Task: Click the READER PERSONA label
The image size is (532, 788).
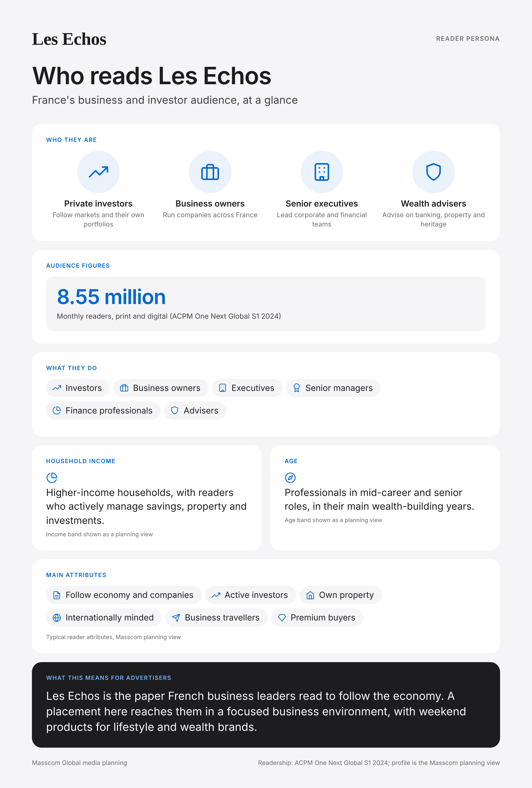Action: coord(467,39)
